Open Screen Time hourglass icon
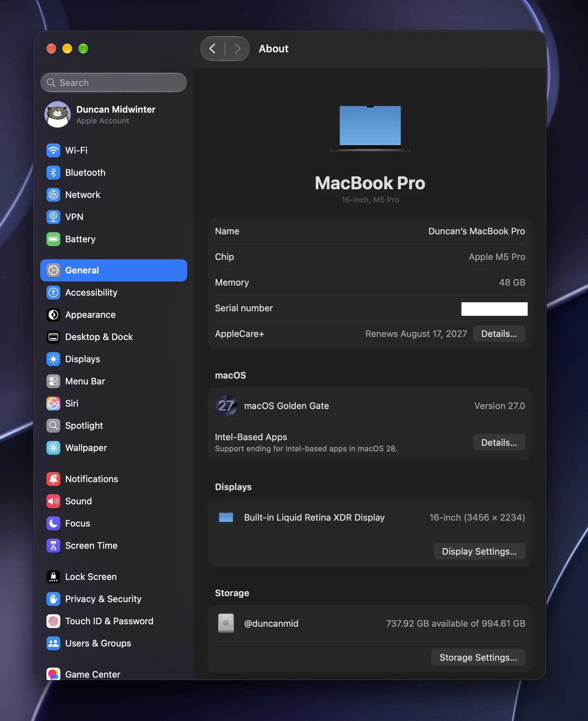Viewport: 588px width, 721px height. coord(53,546)
